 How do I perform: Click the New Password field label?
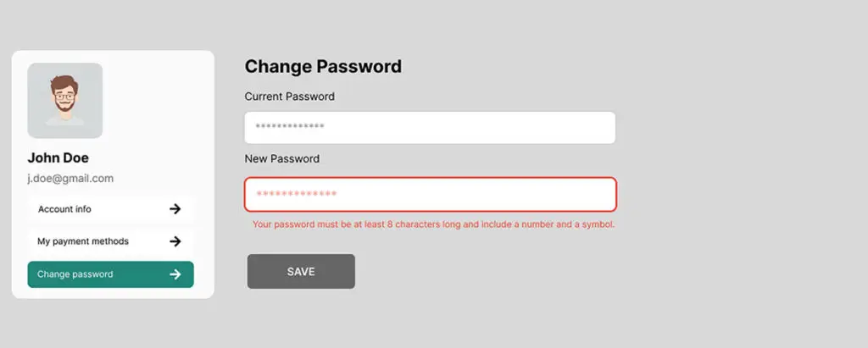[281, 158]
